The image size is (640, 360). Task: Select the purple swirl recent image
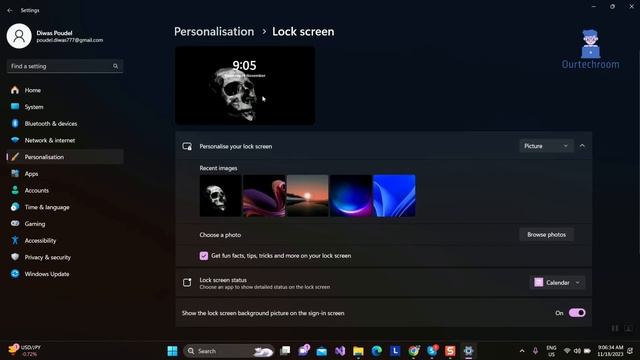tap(264, 196)
